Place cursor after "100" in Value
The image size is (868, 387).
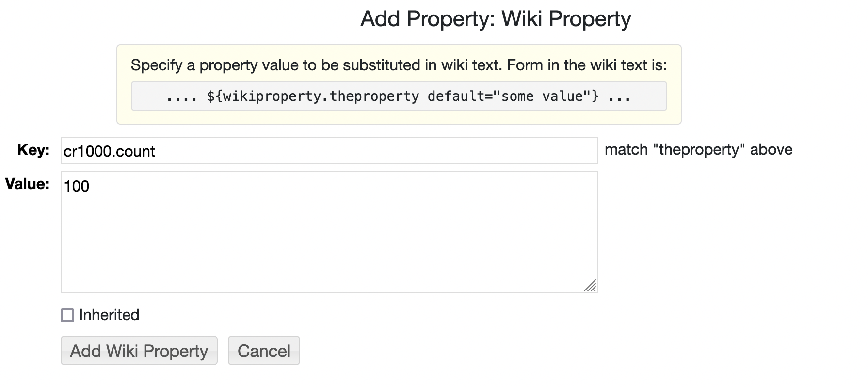[90, 187]
